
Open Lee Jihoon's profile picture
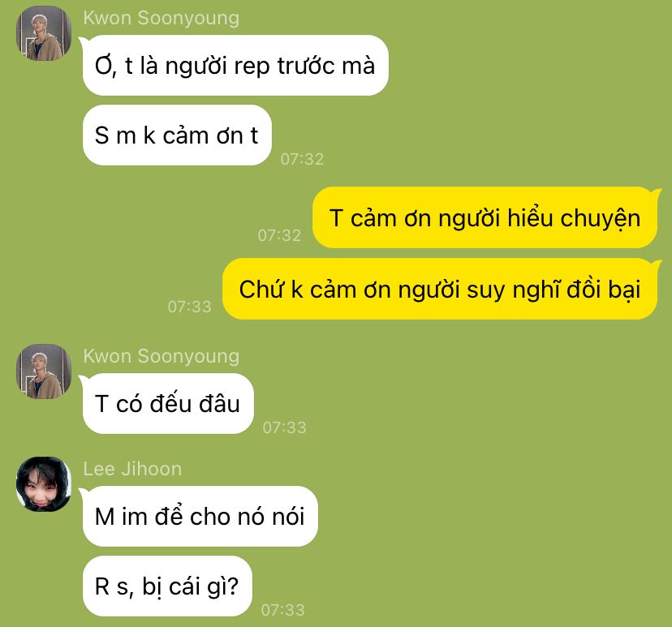click(44, 484)
